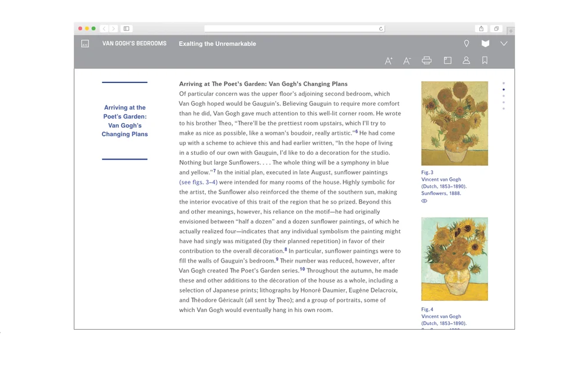Decrease text size with the A- icon
Viewport: 588px width, 368px height.
407,61
